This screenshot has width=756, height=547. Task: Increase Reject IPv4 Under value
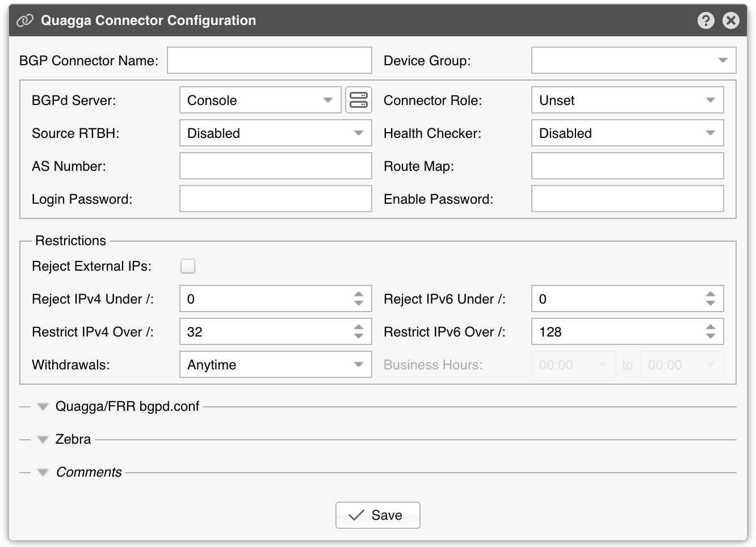tap(359, 294)
